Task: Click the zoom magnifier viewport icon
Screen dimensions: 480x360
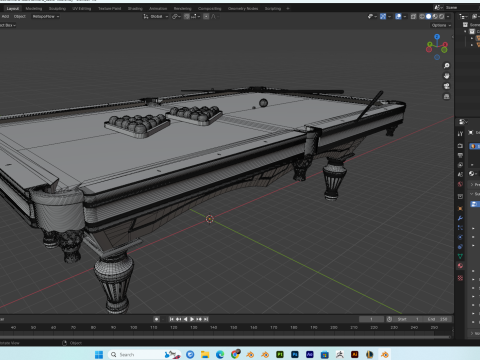Action: pyautogui.click(x=447, y=66)
